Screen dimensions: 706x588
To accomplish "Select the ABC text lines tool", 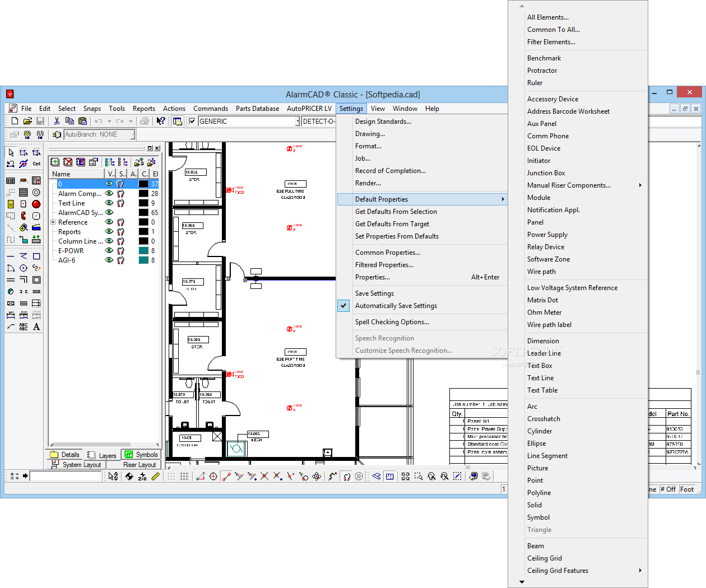I will pyautogui.click(x=24, y=326).
